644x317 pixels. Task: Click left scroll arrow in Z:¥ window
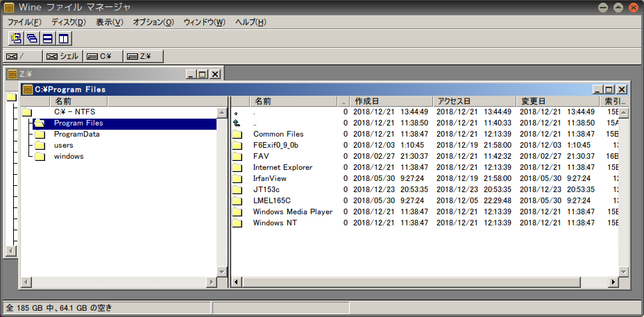click(11, 250)
